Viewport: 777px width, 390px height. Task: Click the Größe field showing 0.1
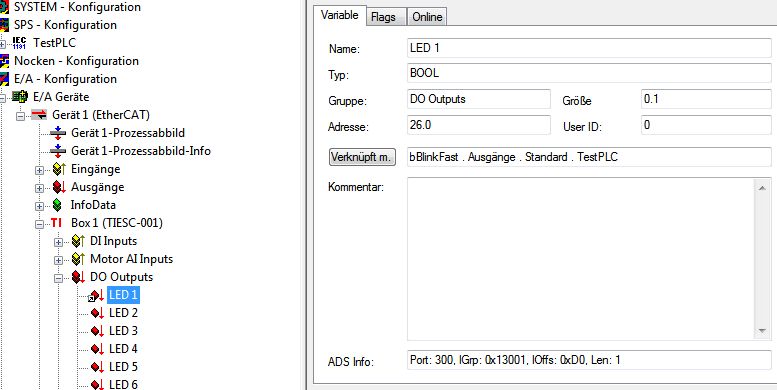(706, 99)
